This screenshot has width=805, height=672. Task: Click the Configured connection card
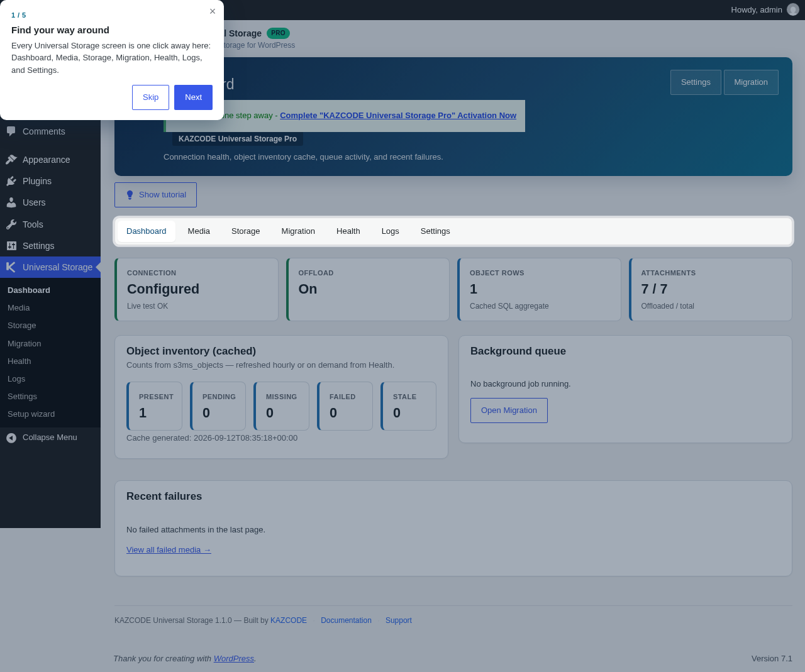click(x=196, y=290)
